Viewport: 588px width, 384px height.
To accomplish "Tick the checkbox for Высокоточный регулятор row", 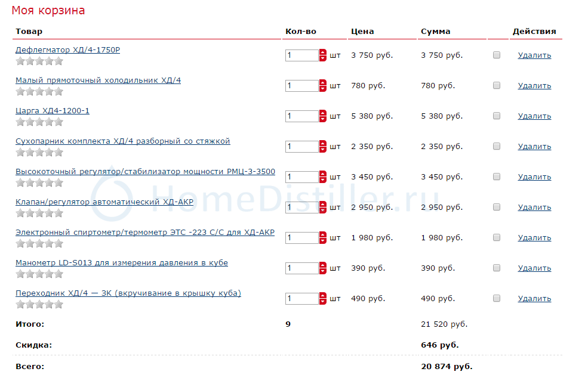I will coord(497,176).
